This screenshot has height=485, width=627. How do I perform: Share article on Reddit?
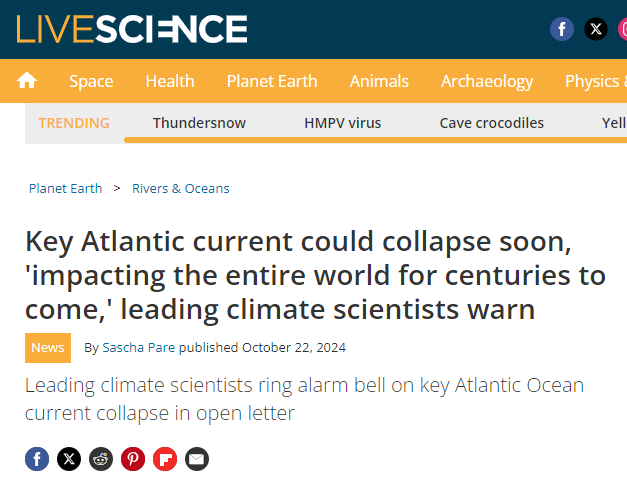101,459
